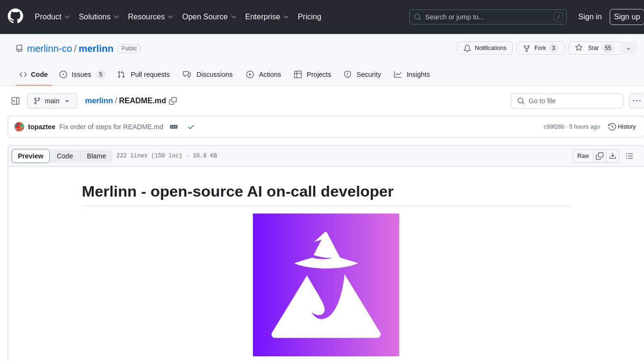
Task: Star the merlinn repository
Action: click(594, 48)
